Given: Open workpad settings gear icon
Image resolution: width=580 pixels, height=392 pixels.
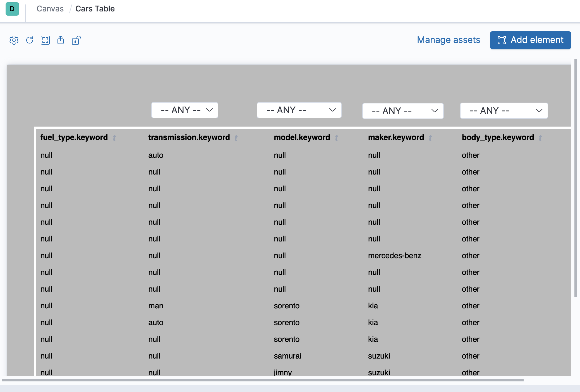Looking at the screenshot, I should (x=14, y=40).
